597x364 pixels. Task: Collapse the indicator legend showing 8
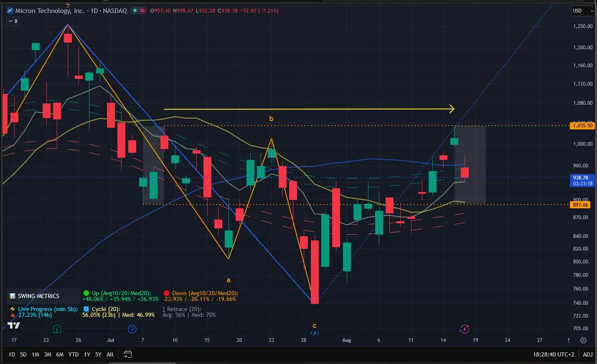[x=13, y=21]
